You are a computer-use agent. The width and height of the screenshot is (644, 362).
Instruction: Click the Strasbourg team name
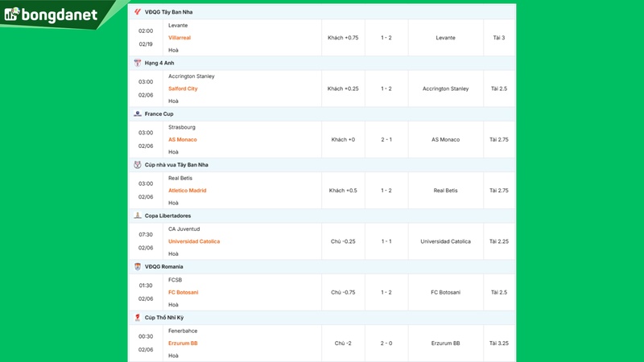182,127
